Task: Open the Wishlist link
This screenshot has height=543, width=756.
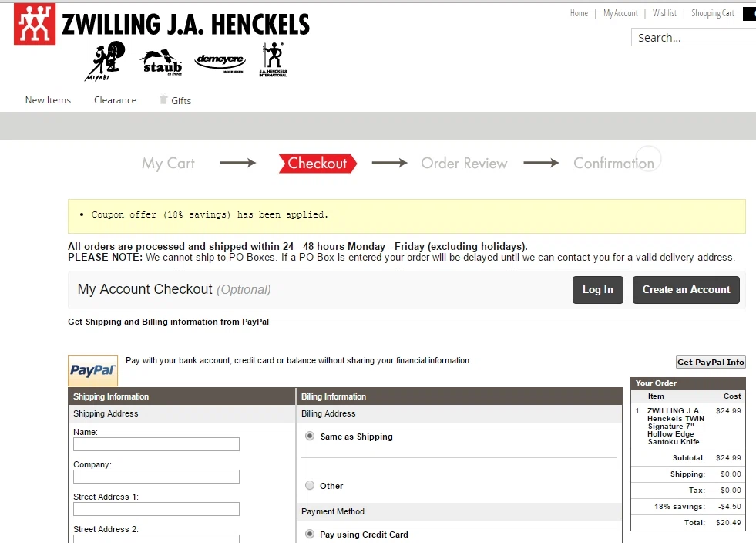Action: point(664,13)
